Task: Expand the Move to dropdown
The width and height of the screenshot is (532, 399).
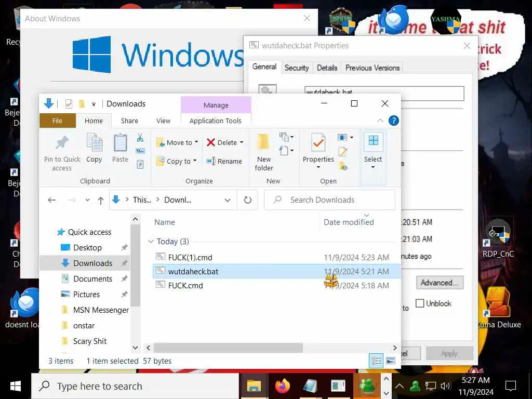Action: tap(196, 142)
